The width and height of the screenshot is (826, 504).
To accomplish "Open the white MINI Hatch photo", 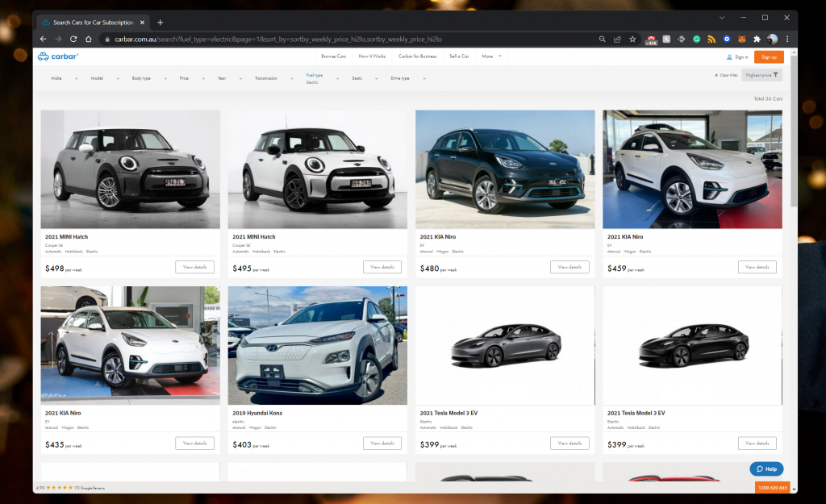I will pyautogui.click(x=318, y=169).
